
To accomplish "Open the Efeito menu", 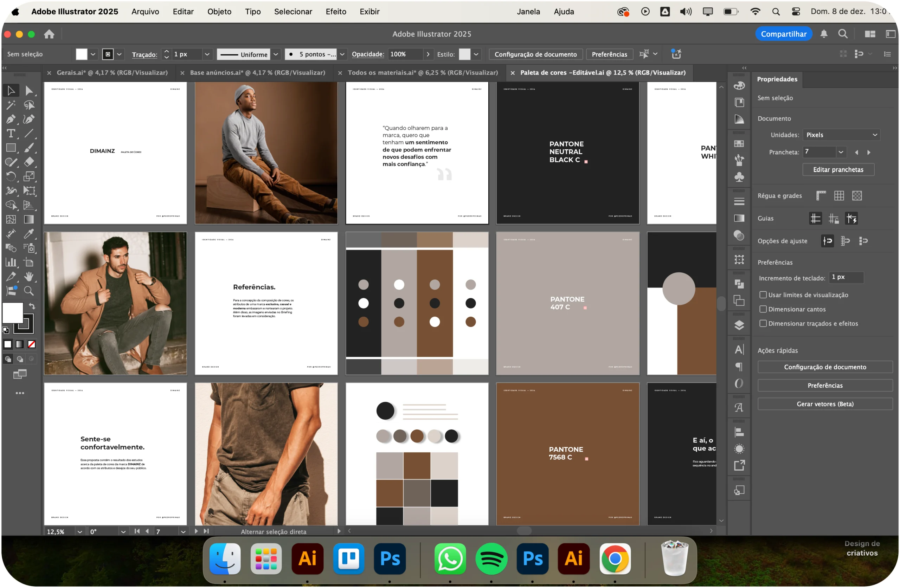I will click(x=336, y=12).
